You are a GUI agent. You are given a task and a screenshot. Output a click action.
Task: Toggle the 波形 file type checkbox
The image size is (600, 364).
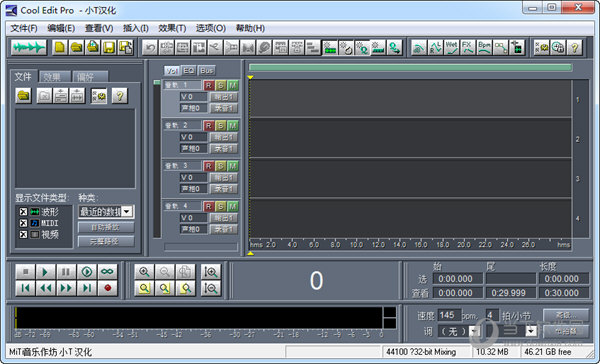[x=23, y=212]
